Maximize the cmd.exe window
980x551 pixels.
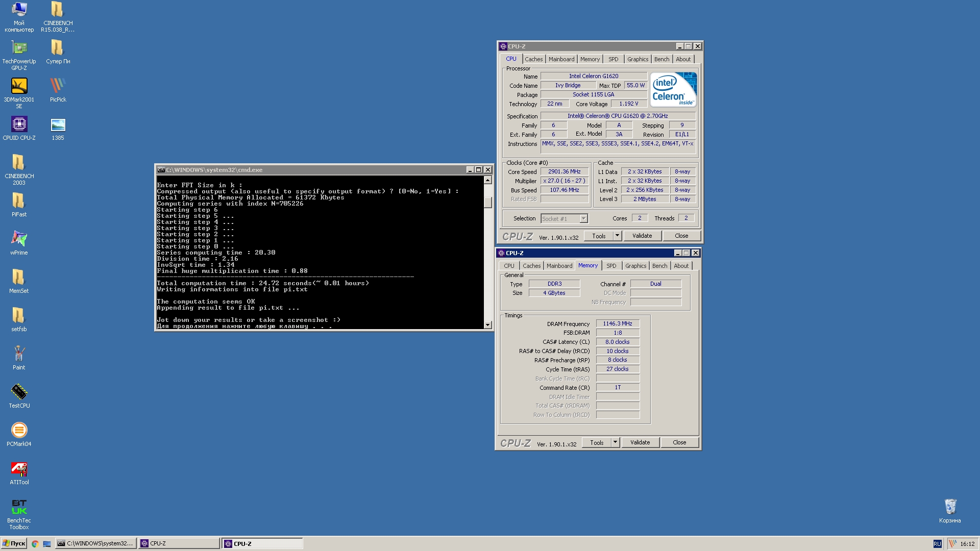click(478, 170)
